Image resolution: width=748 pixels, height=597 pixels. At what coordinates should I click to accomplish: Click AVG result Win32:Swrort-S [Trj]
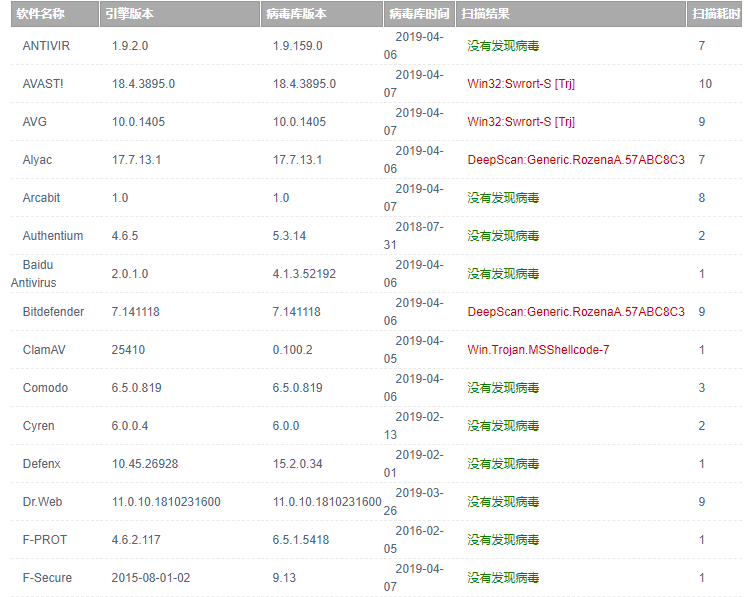(x=521, y=122)
